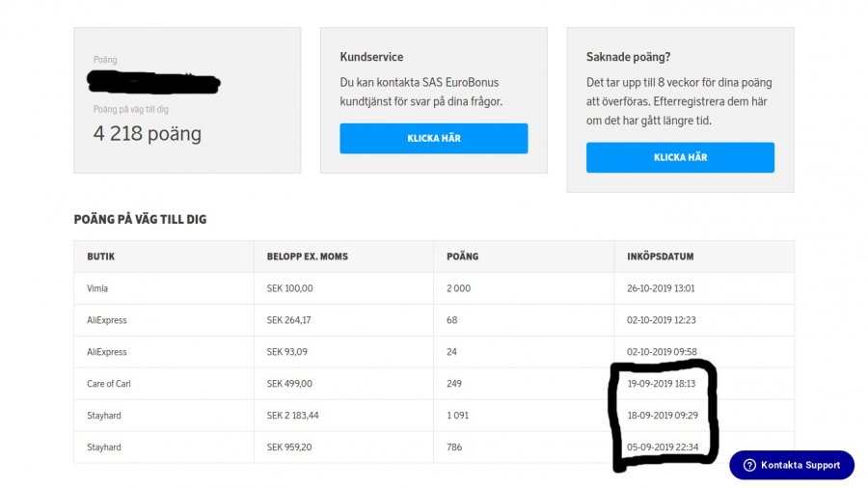Viewport: 868px width, 488px height.
Task: Click the BELOPP EX. MOMS column header
Action: [x=308, y=257]
